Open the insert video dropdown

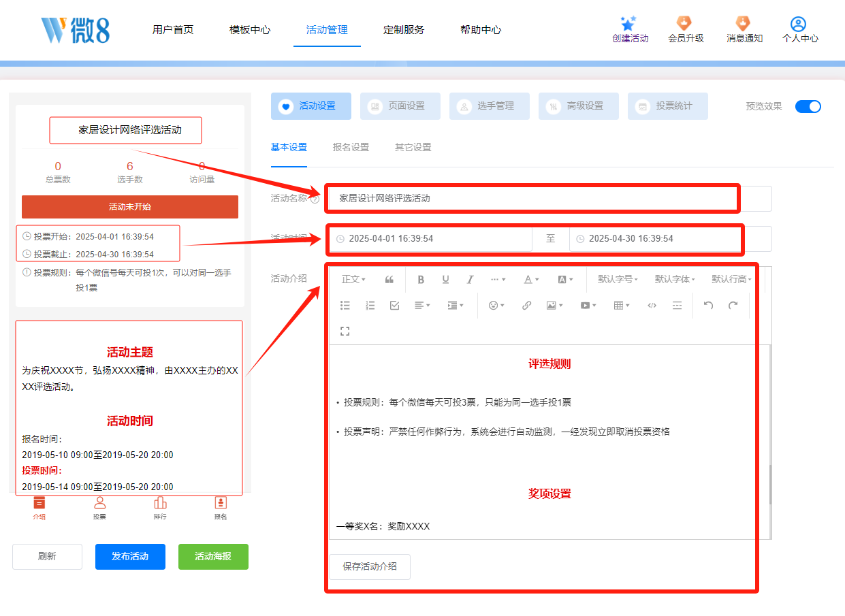point(588,306)
